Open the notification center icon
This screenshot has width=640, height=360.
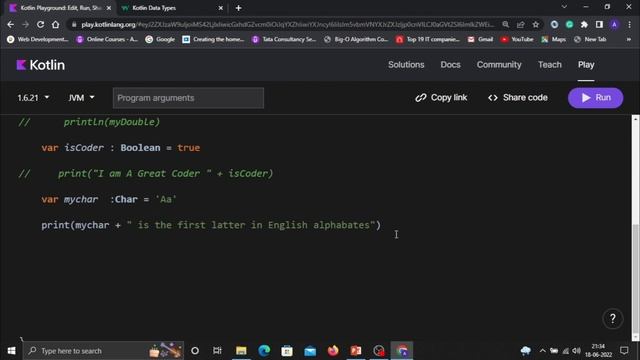[624, 351]
